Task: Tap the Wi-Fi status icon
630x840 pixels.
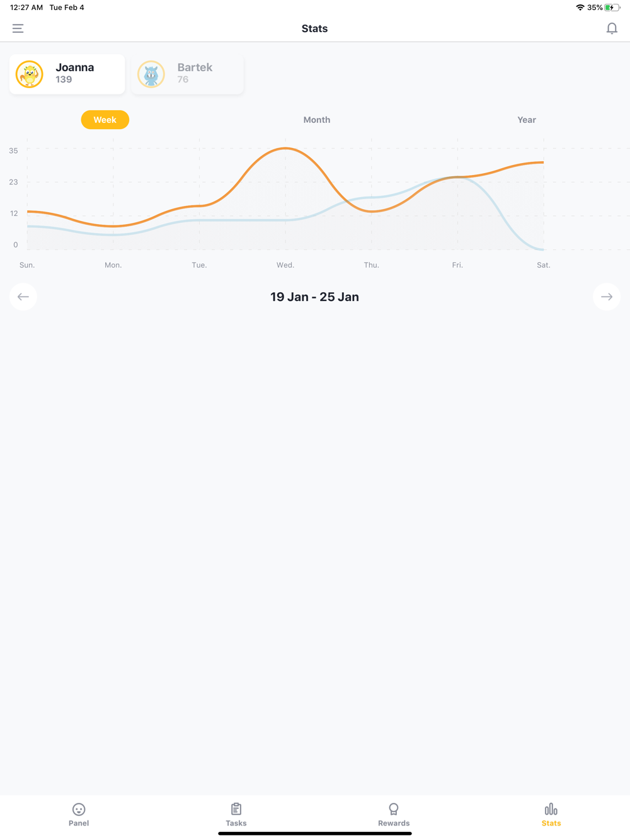Action: coord(580,8)
